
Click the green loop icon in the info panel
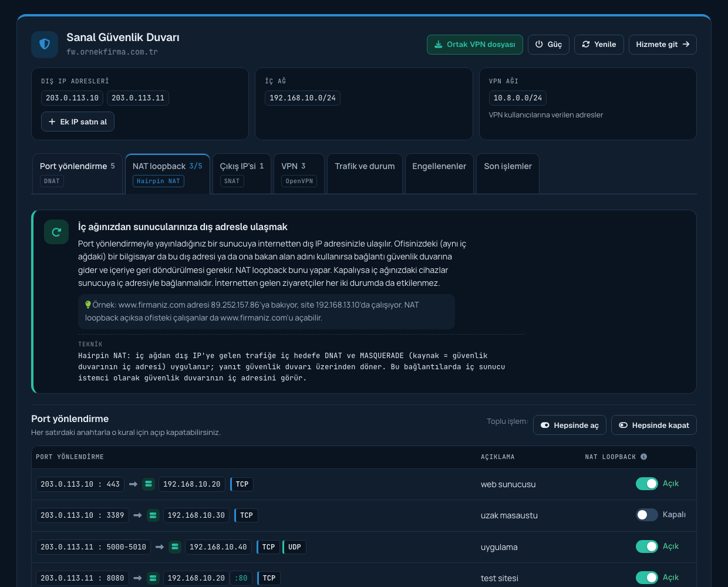point(56,232)
